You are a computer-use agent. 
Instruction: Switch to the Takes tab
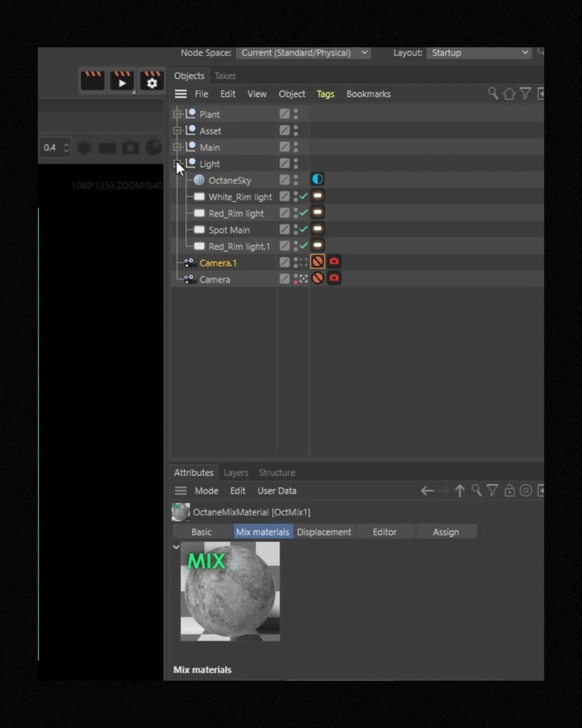click(225, 76)
